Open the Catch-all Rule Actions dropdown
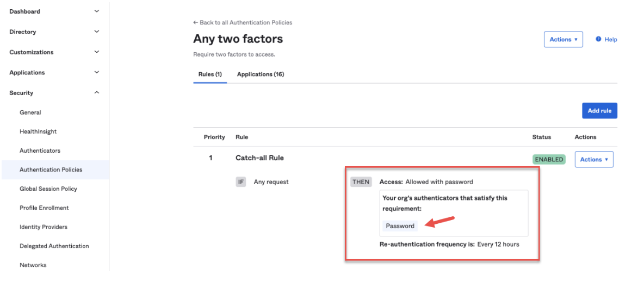This screenshot has width=644, height=289. pos(593,160)
